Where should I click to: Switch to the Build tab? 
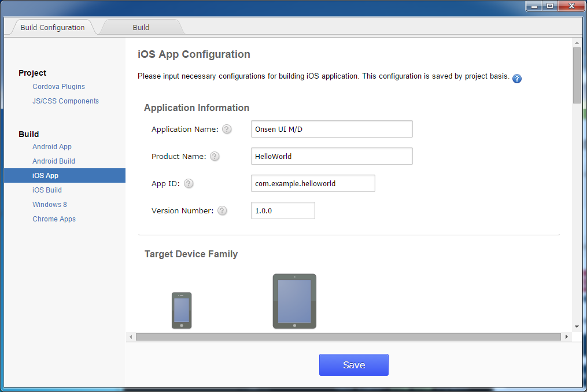(x=141, y=27)
